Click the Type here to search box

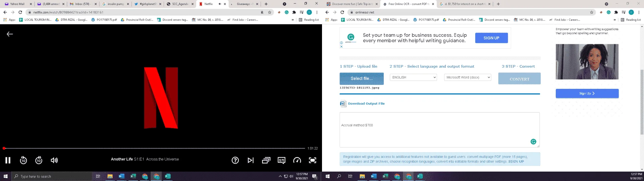pyautogui.click(x=52, y=176)
